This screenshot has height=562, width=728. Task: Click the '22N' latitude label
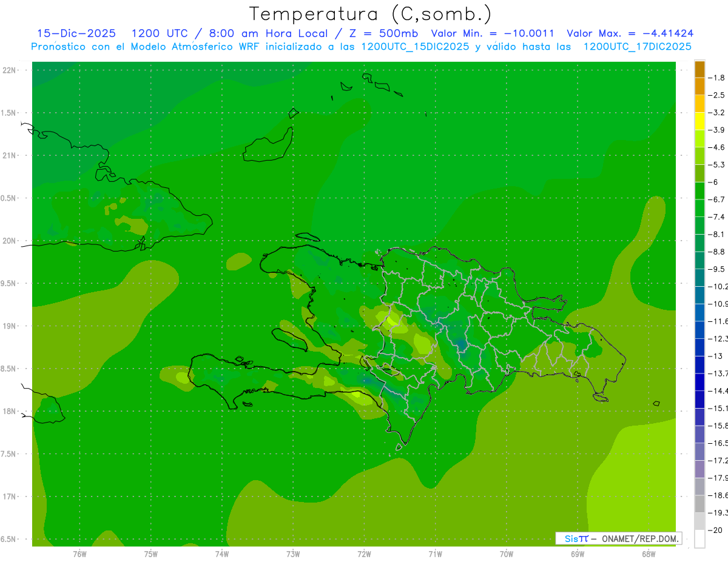tap(8, 70)
